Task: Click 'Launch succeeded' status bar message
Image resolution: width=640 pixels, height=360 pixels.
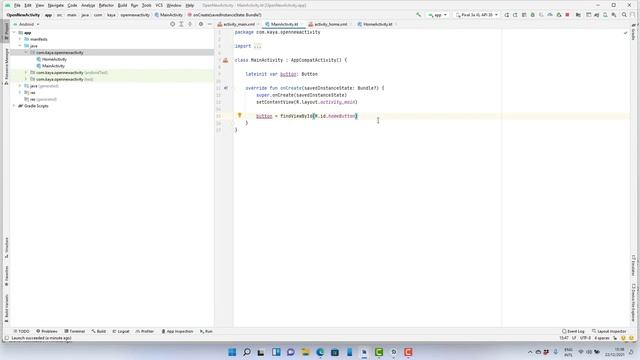Action: [41, 338]
